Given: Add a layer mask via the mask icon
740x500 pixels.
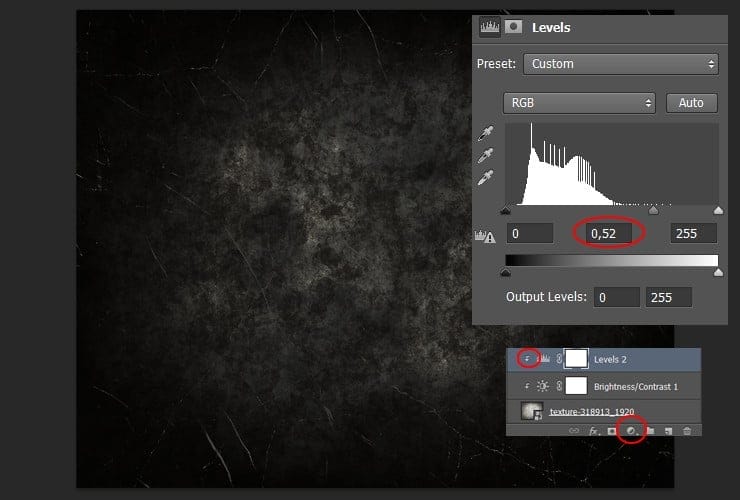Looking at the screenshot, I should 611,430.
